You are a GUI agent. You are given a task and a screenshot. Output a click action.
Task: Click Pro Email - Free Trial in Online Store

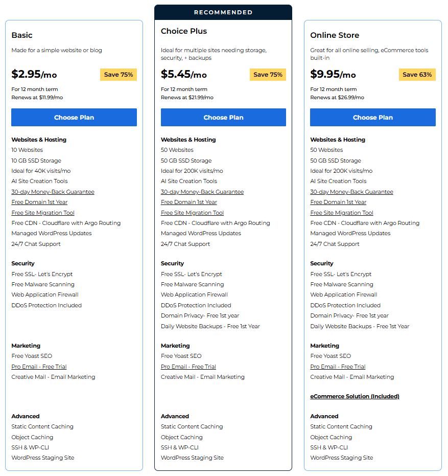pyautogui.click(x=338, y=367)
